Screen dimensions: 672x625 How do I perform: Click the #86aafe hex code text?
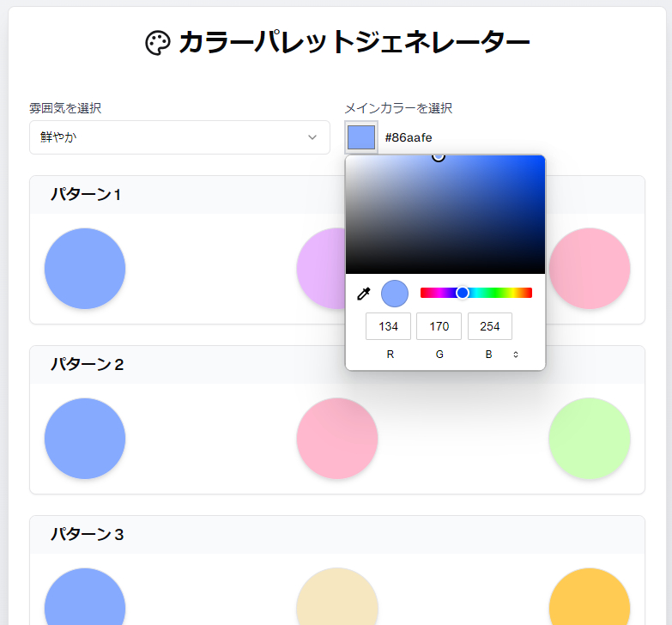(x=409, y=137)
